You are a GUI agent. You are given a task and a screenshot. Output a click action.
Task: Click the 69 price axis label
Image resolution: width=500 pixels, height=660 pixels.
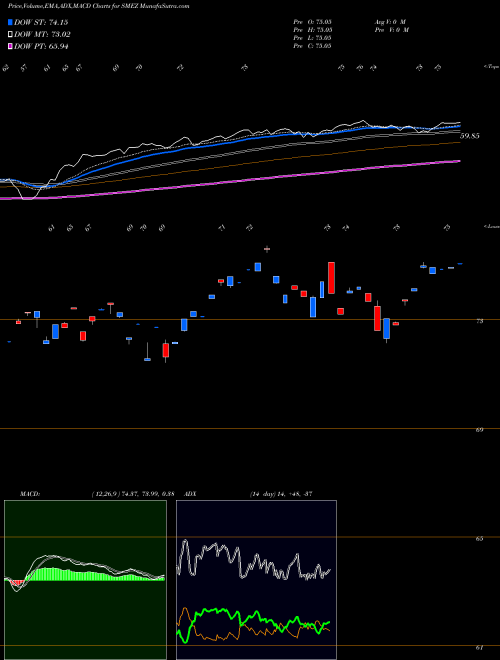coord(479,430)
